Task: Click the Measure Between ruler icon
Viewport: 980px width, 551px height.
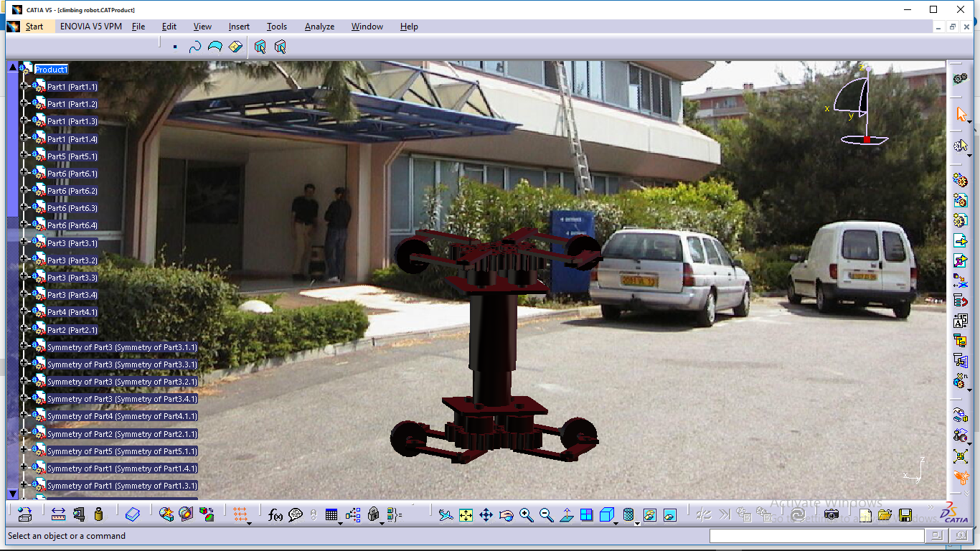Action: pos(59,514)
